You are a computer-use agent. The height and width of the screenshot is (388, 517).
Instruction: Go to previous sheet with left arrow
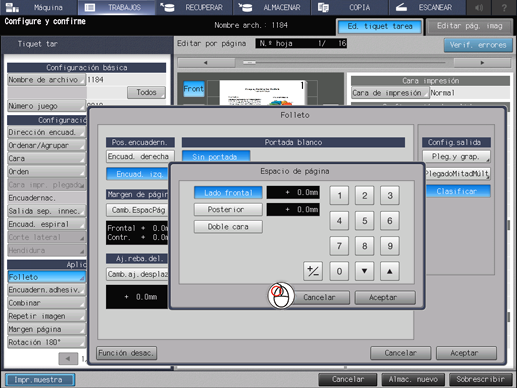[x=206, y=63]
